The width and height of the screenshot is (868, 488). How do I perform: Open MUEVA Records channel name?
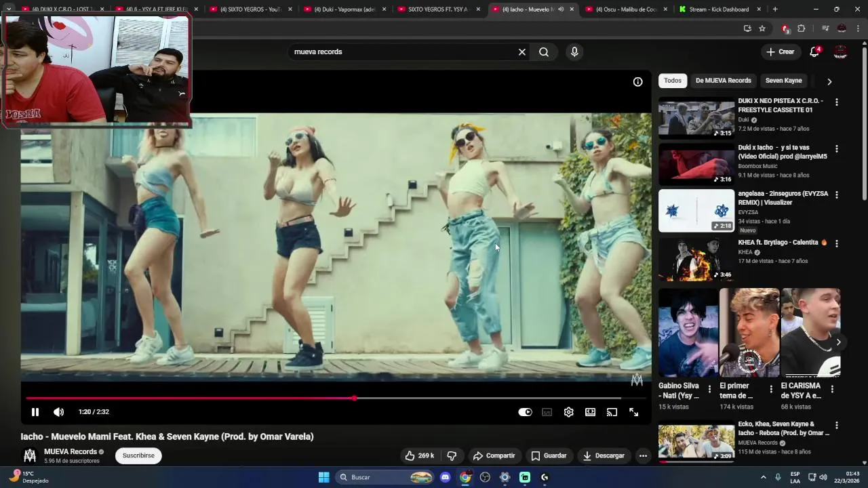coord(70,451)
